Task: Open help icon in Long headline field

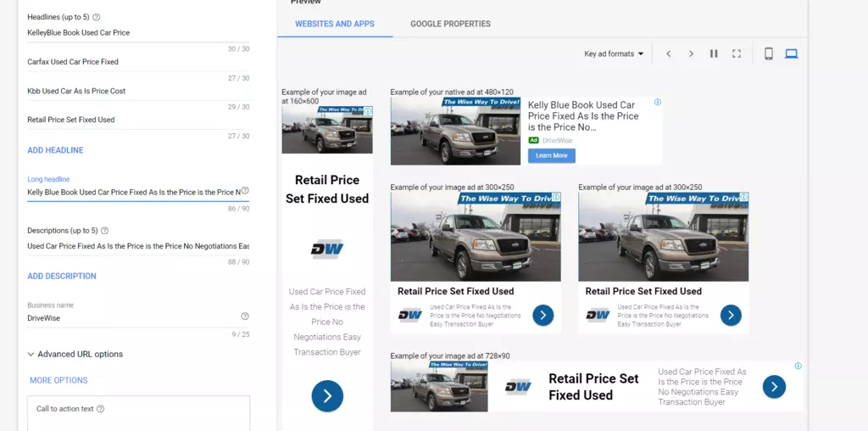Action: click(245, 191)
